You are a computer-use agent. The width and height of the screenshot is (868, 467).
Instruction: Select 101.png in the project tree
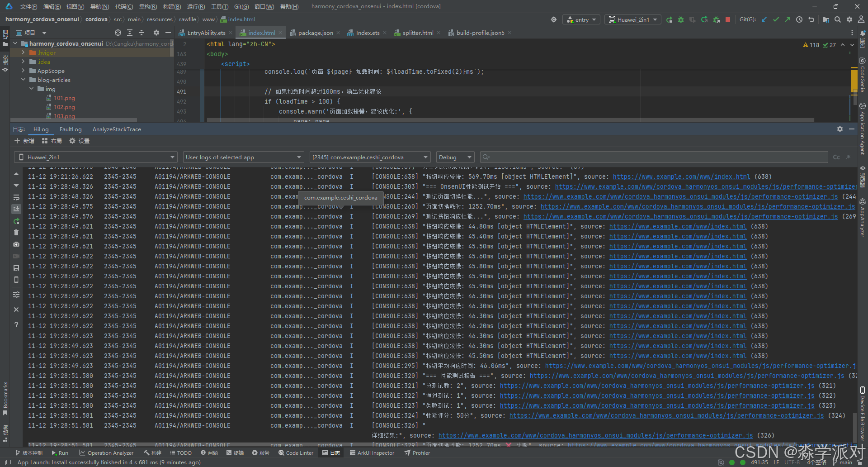pyautogui.click(x=64, y=98)
